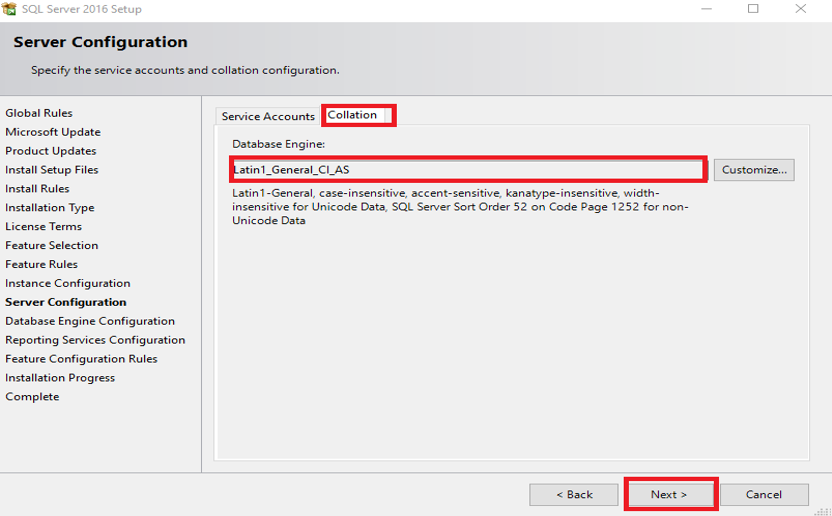Click Database Engine Configuration step
The height and width of the screenshot is (516, 832).
(x=90, y=321)
